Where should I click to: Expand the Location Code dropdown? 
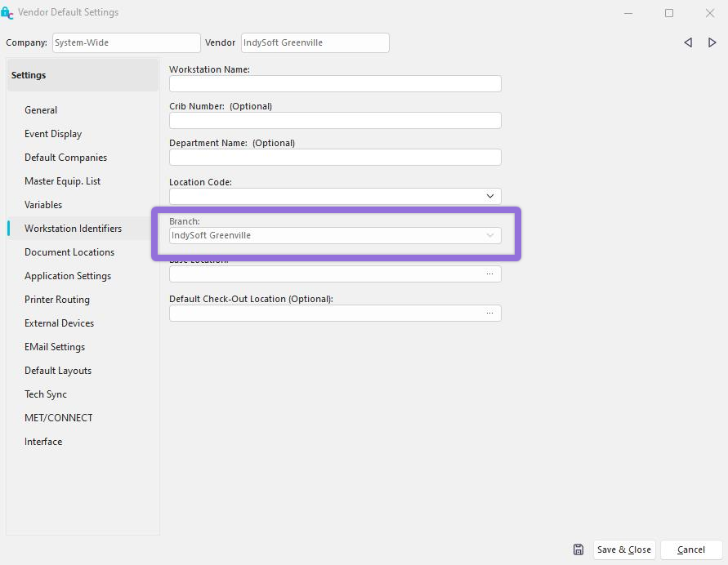[489, 196]
